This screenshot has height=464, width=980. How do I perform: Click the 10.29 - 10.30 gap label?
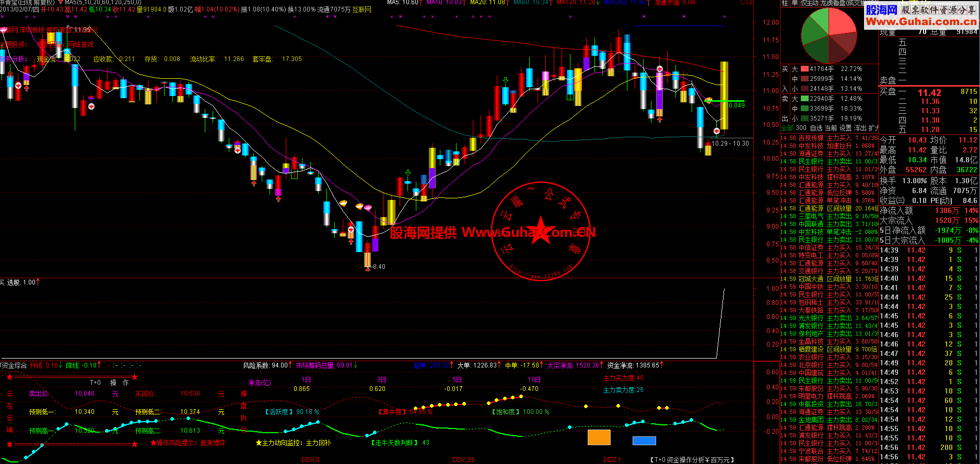tap(730, 144)
